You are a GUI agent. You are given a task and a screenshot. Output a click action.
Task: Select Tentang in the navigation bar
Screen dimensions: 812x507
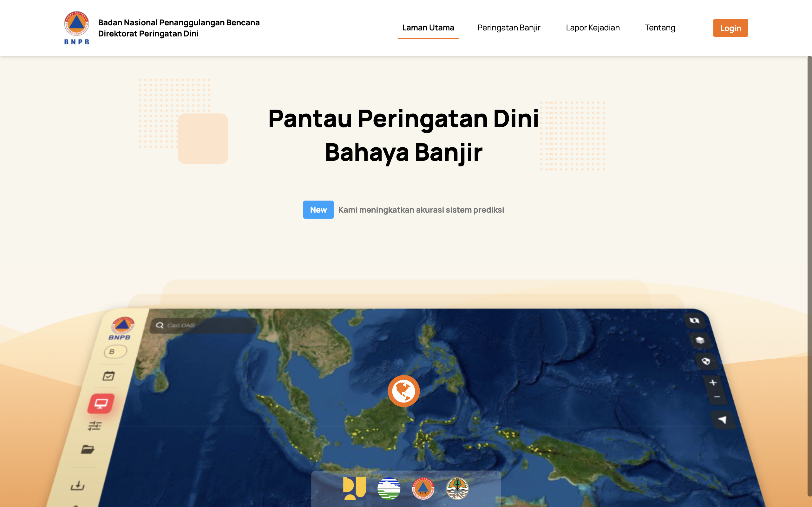tap(660, 28)
